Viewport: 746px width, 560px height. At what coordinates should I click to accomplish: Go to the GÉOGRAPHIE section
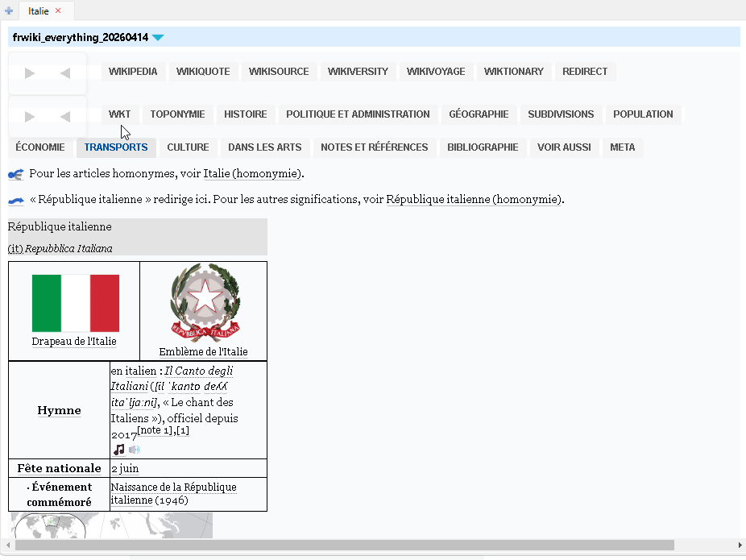(479, 114)
